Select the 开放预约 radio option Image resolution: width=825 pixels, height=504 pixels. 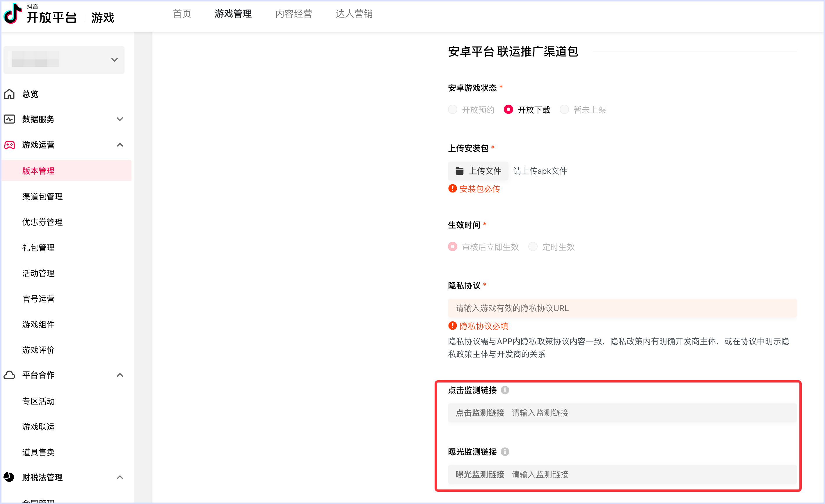(x=453, y=110)
